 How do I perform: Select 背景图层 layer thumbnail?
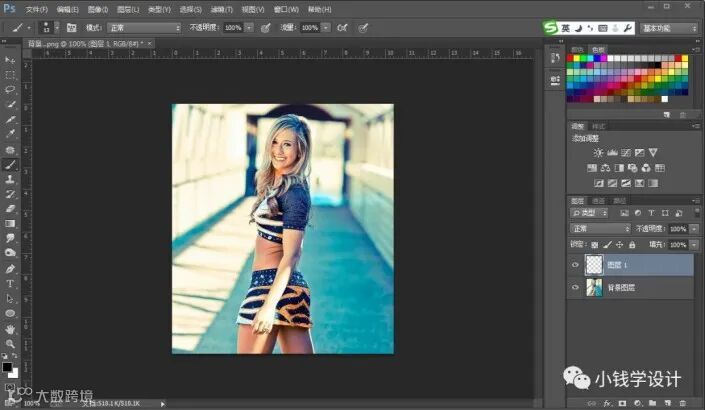pos(594,287)
